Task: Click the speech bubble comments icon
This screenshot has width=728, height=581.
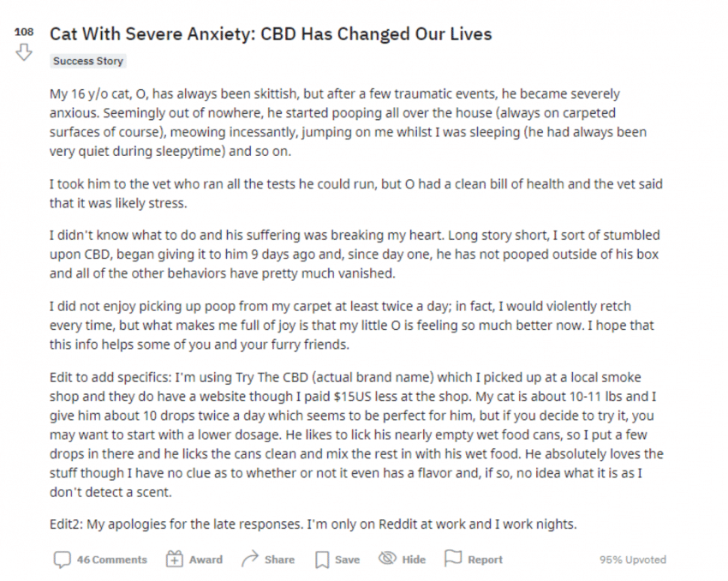Action: [62, 560]
